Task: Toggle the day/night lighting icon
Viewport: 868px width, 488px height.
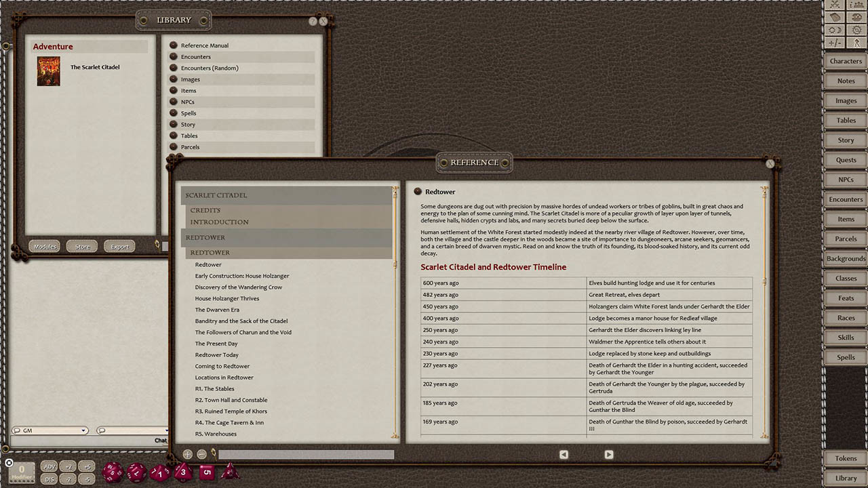Action: click(x=835, y=30)
